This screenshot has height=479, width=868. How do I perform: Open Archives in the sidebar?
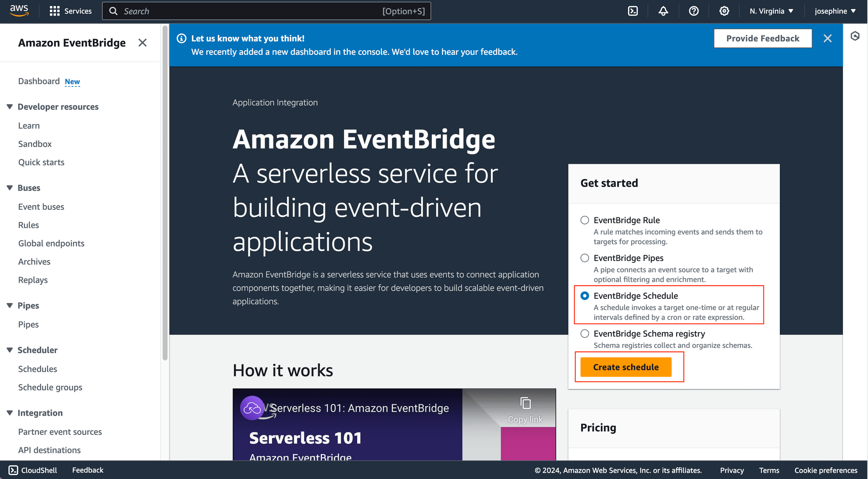coord(34,261)
